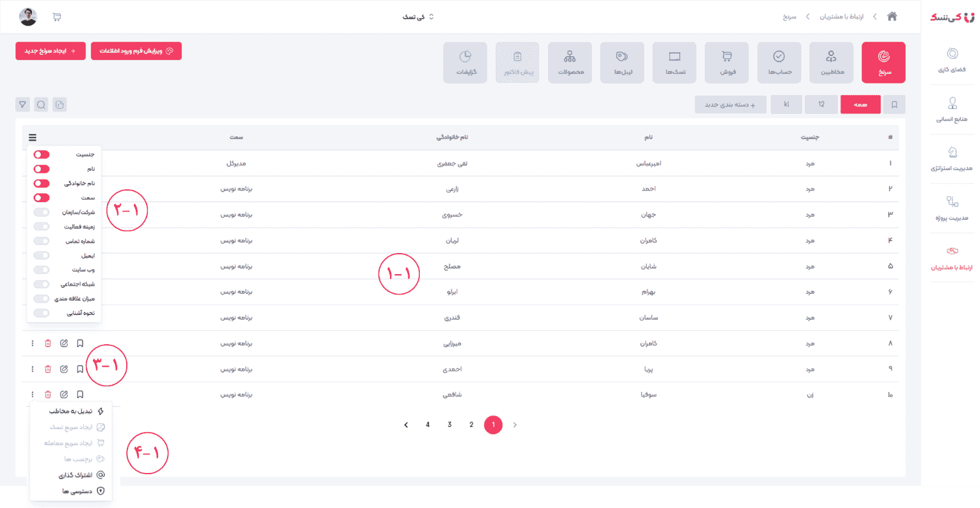Open مدیریت پروژه in the right sidebar

click(x=952, y=208)
